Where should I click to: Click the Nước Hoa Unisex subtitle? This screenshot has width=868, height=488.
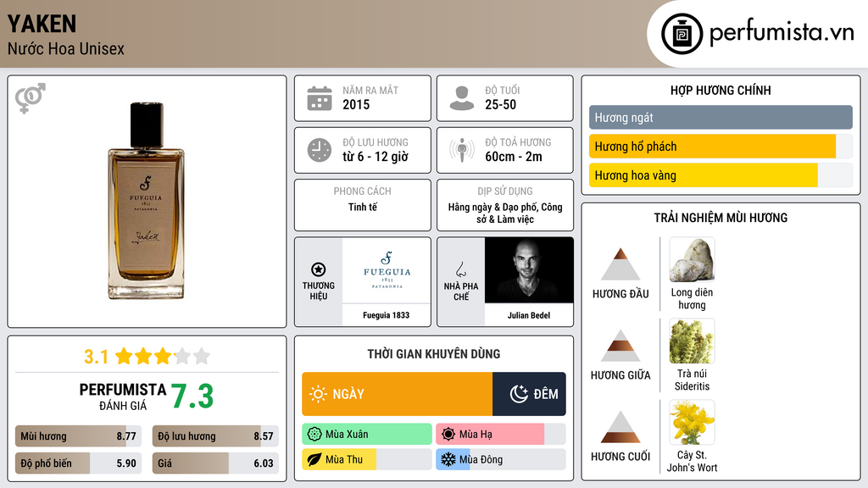tap(66, 48)
